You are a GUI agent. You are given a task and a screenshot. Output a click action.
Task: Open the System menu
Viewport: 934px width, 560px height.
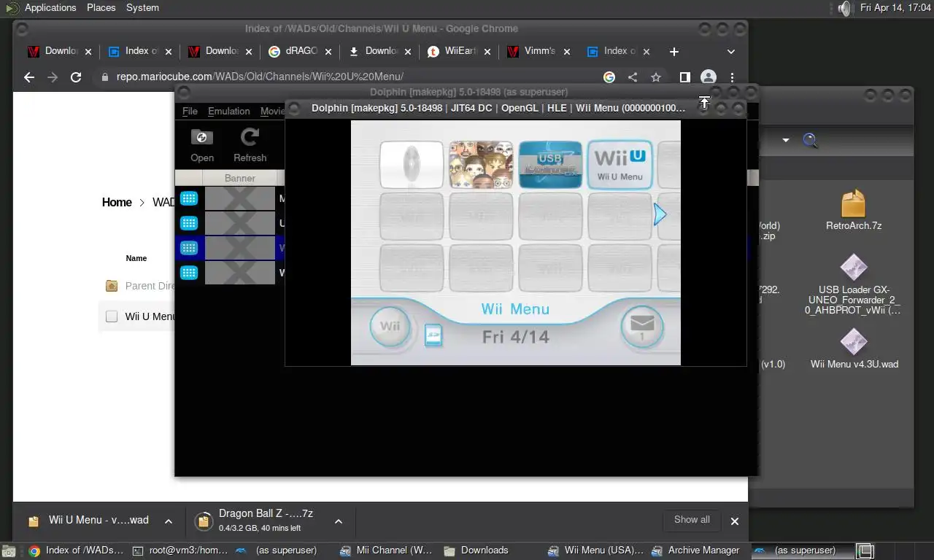click(142, 7)
